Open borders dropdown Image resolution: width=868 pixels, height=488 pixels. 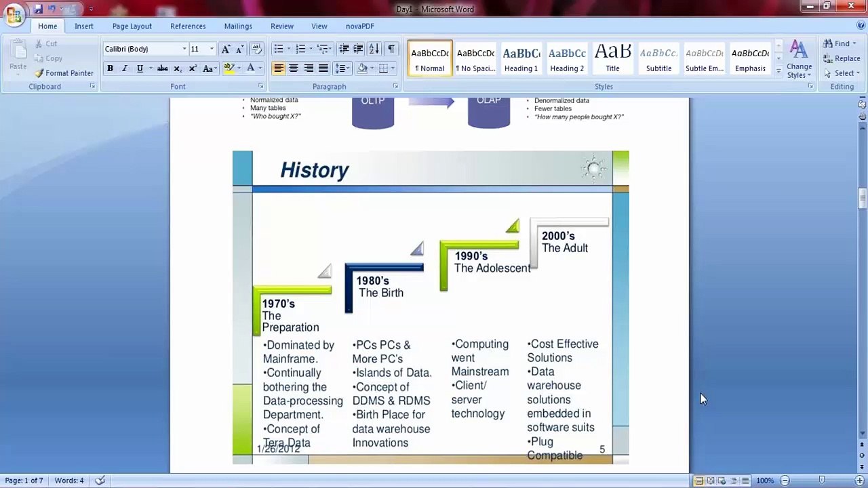click(393, 68)
